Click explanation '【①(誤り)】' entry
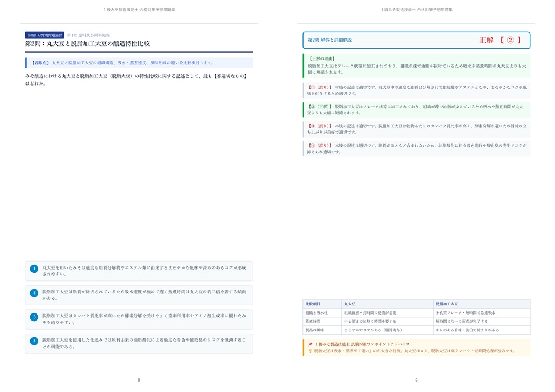This screenshot has height=392, width=555. coord(417,90)
